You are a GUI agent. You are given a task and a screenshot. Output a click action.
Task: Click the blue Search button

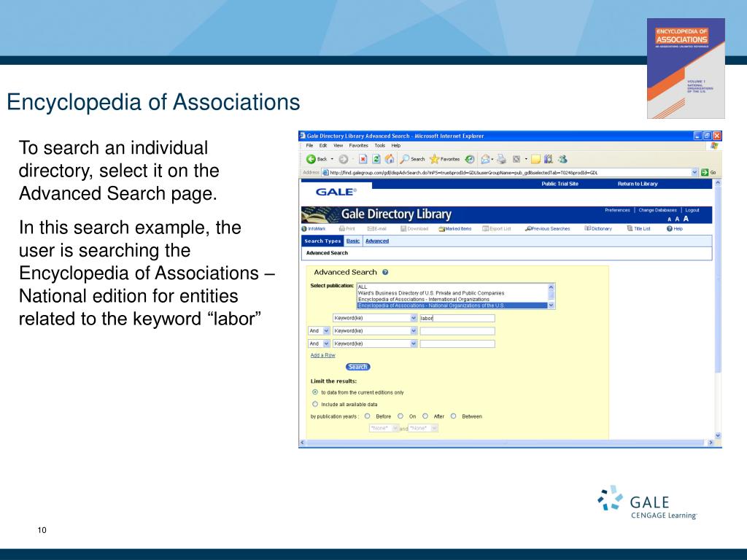[x=357, y=367]
